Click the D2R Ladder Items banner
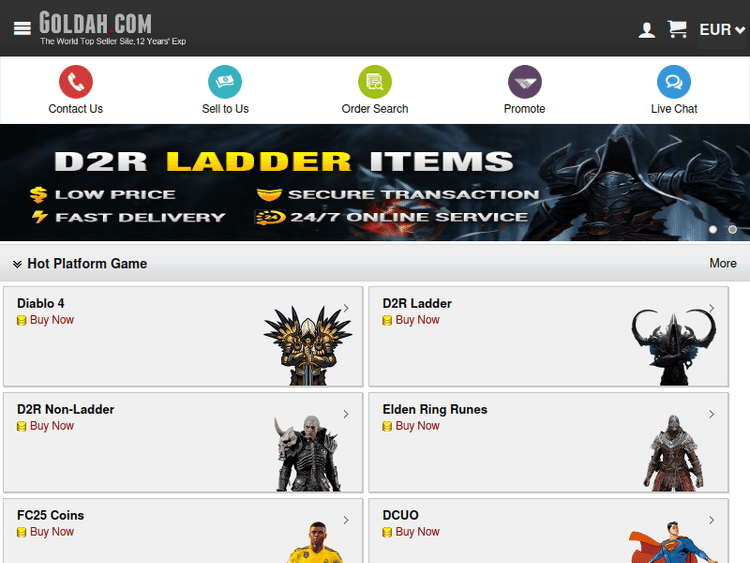Image resolution: width=750 pixels, height=563 pixels. [x=375, y=183]
